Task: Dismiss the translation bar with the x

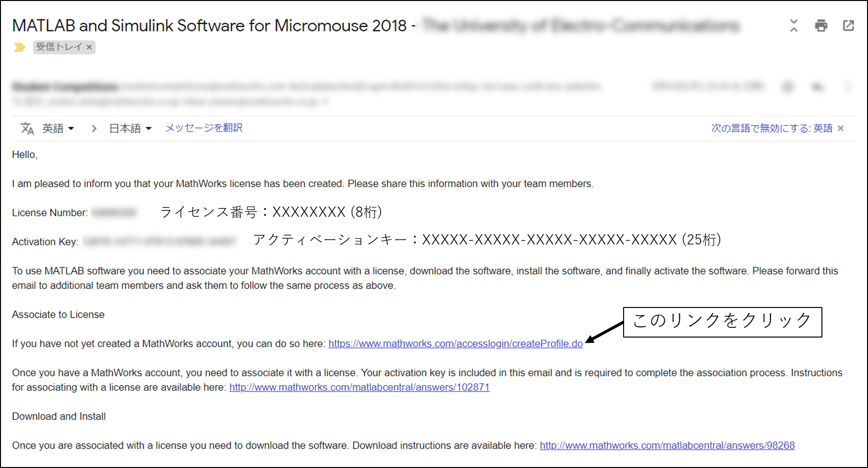Action: [x=841, y=128]
